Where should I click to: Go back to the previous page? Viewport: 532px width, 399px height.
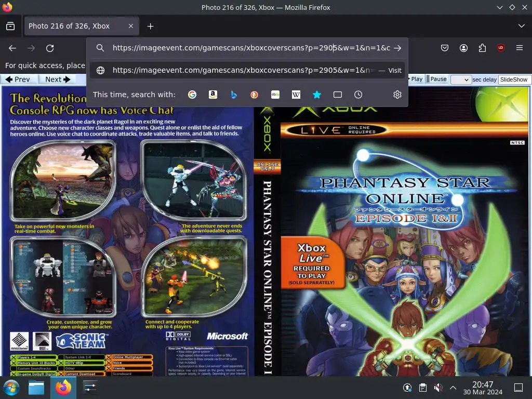coord(12,48)
